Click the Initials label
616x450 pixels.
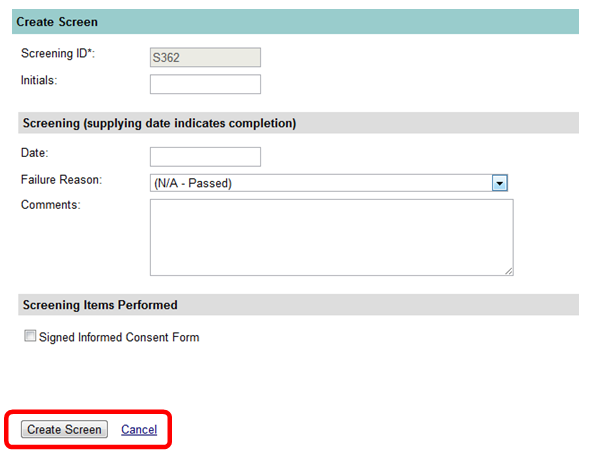click(x=39, y=78)
